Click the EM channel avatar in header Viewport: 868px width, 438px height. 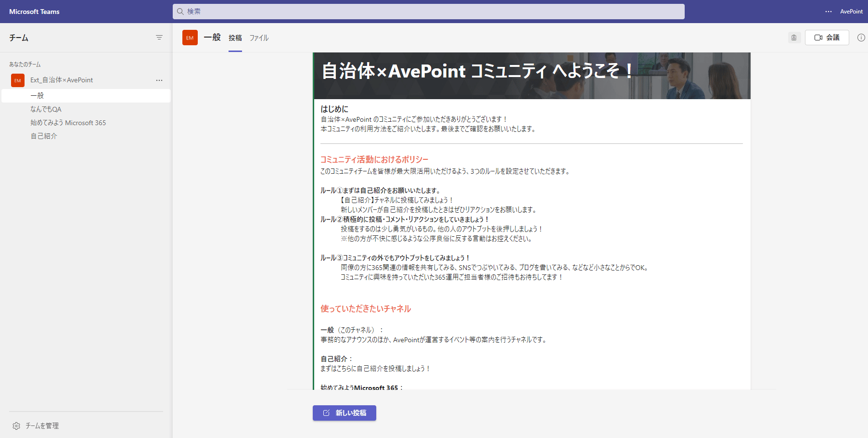[x=190, y=38]
